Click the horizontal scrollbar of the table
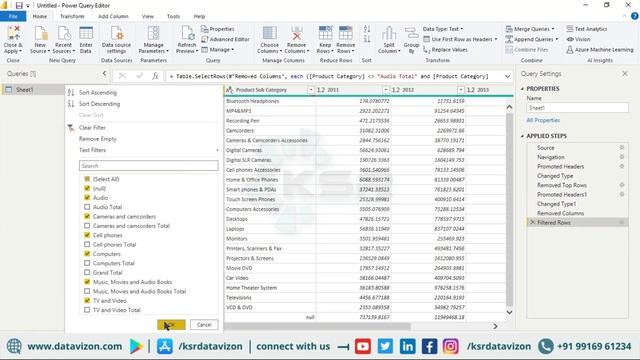The image size is (640, 360). click(x=318, y=327)
